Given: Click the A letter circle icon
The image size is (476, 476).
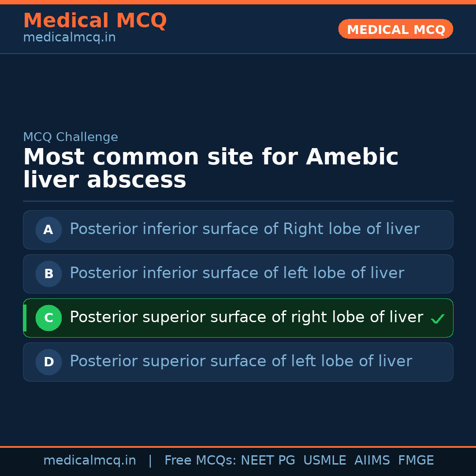Looking at the screenshot, I should click(48, 230).
